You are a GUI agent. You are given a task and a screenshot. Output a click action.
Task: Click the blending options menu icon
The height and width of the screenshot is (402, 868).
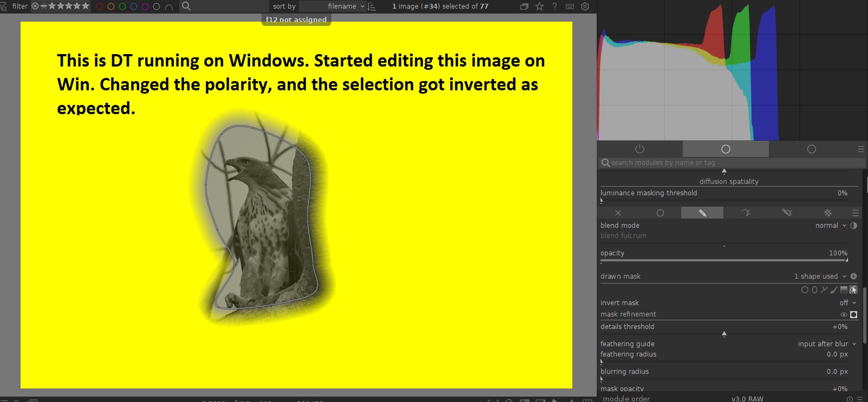855,213
